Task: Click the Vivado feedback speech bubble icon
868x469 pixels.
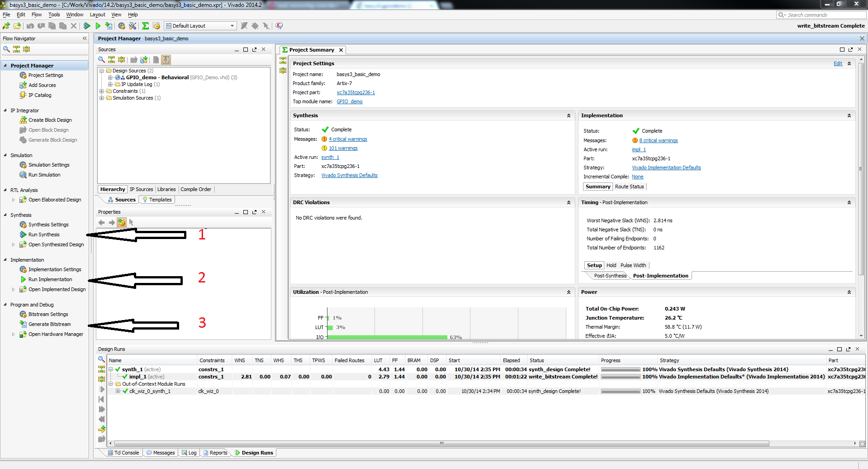Action: click(279, 25)
